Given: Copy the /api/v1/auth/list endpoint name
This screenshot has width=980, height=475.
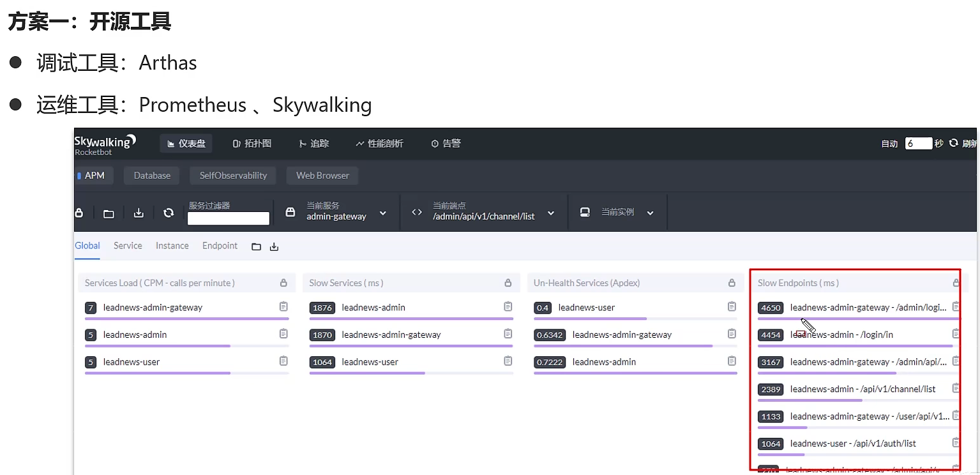Looking at the screenshot, I should (x=956, y=442).
